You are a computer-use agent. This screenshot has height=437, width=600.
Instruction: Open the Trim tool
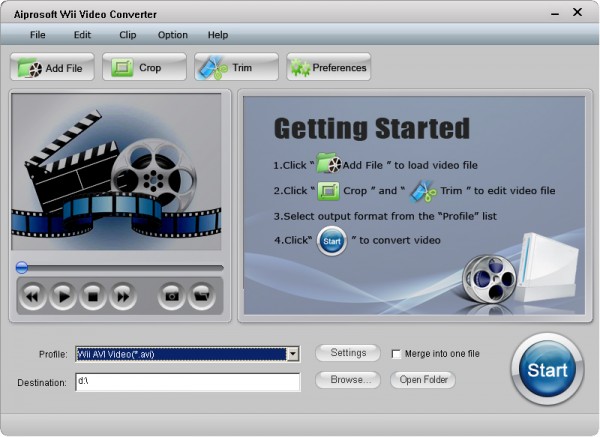236,69
